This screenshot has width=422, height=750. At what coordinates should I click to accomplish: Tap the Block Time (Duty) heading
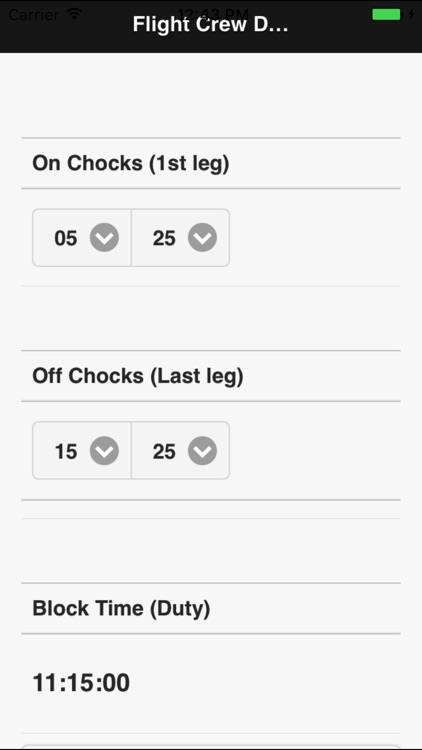point(121,609)
